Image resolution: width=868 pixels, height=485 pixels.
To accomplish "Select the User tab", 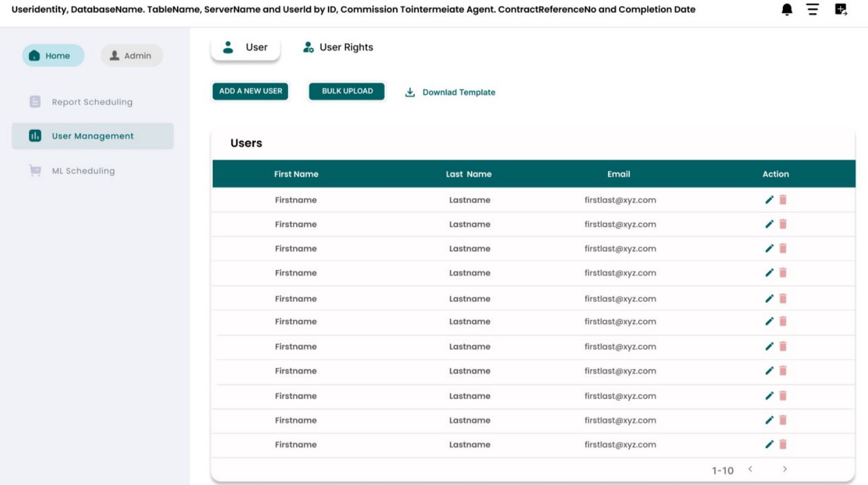I will (x=246, y=48).
